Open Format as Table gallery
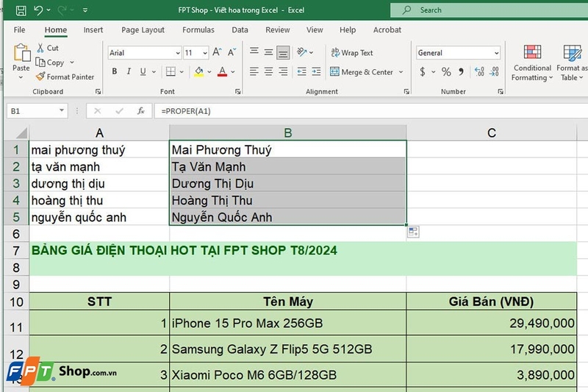 (x=572, y=63)
